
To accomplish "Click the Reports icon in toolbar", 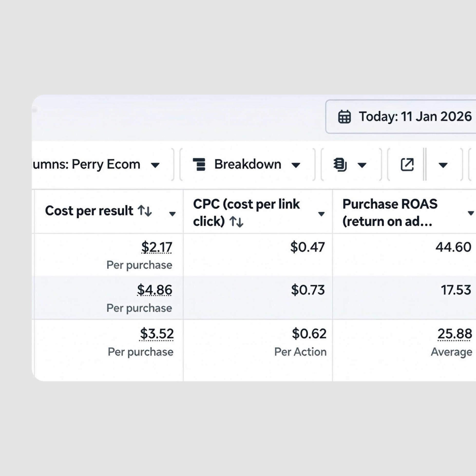I will 340,164.
